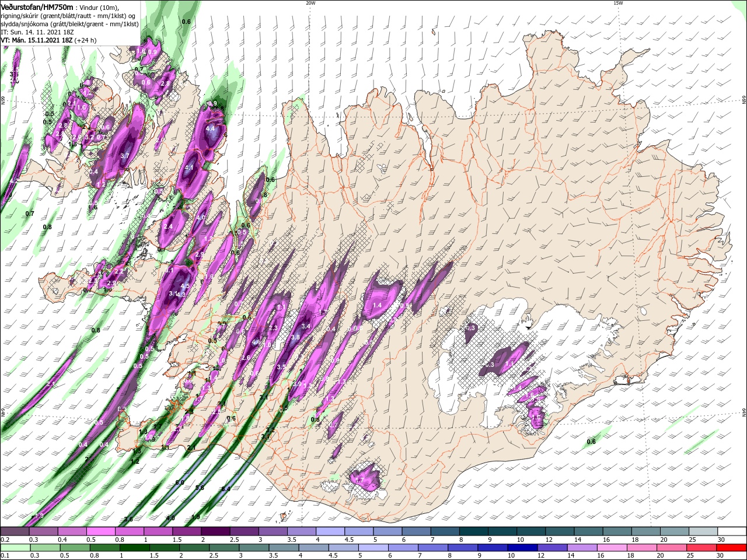Screen dimensions: 747x560
Task: Click the 2.3 precipitation value
Action: (273, 328)
